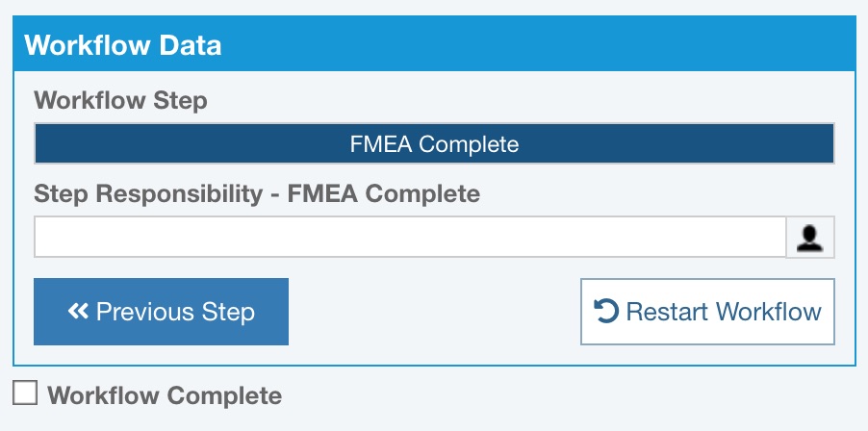
Task: Focus the Step Responsibility text field
Action: (x=410, y=237)
